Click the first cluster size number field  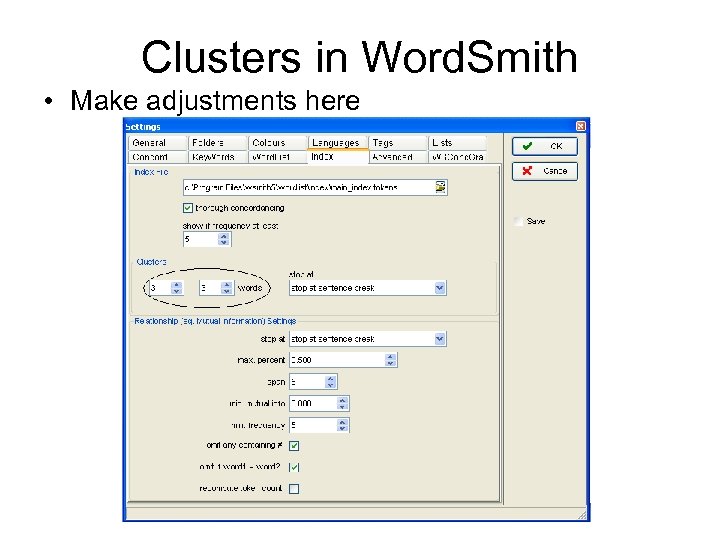point(160,288)
